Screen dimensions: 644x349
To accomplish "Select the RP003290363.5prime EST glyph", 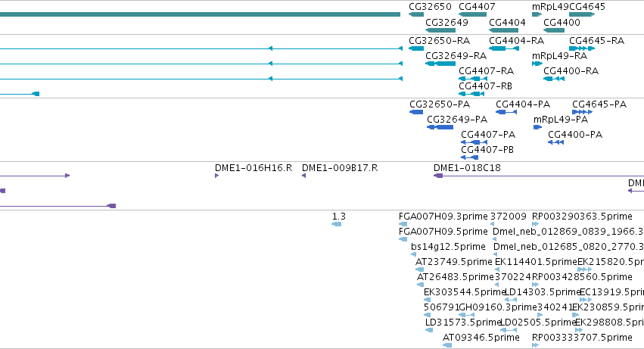I will point(535,224).
